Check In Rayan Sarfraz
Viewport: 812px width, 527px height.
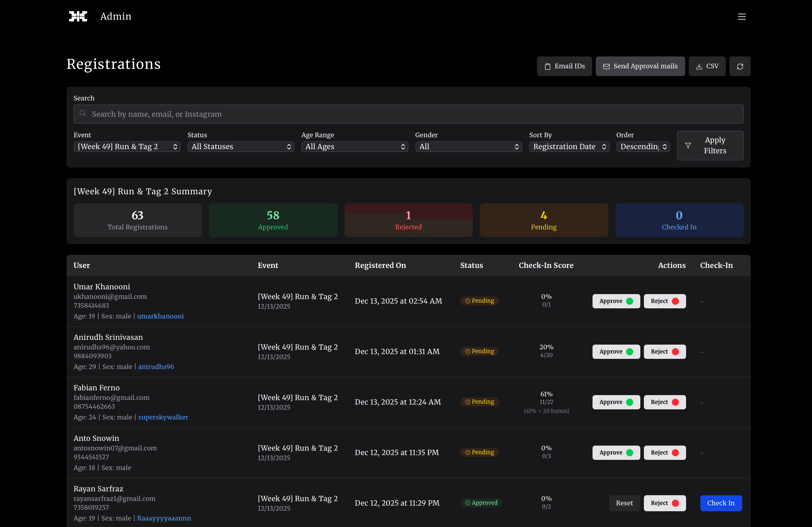point(721,503)
